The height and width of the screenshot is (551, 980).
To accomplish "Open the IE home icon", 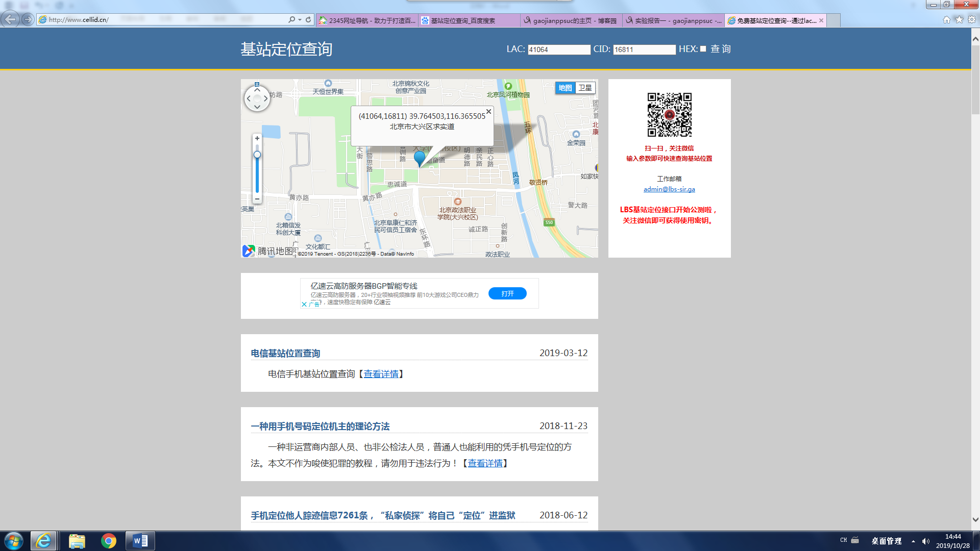I will click(946, 19).
